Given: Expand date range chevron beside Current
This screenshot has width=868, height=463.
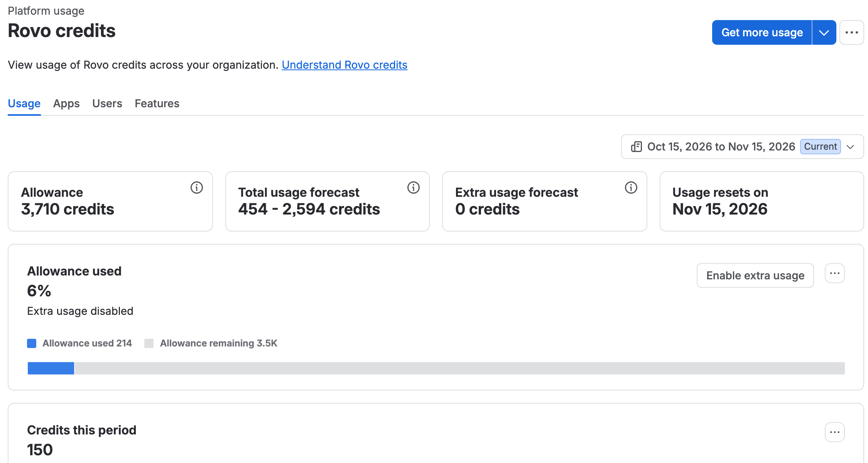Looking at the screenshot, I should 850,147.
